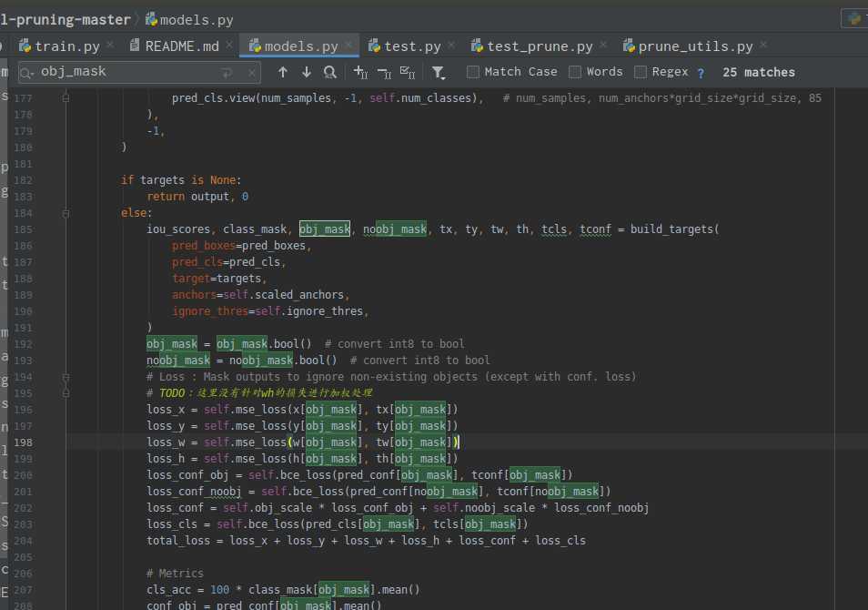
Task: Click the '25 matches' result count
Action: 759,72
